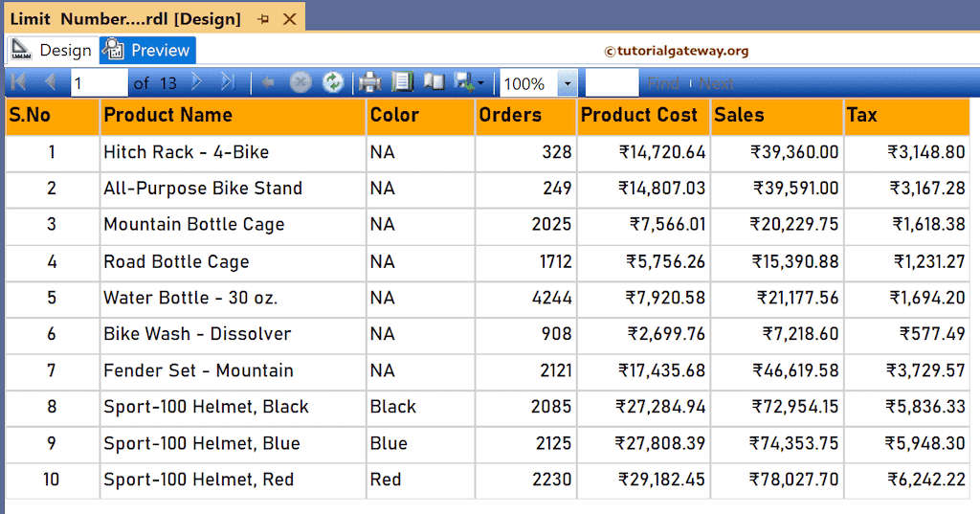Click the tax value ₹1,618.38
This screenshot has width=980, height=514.
[x=928, y=225]
